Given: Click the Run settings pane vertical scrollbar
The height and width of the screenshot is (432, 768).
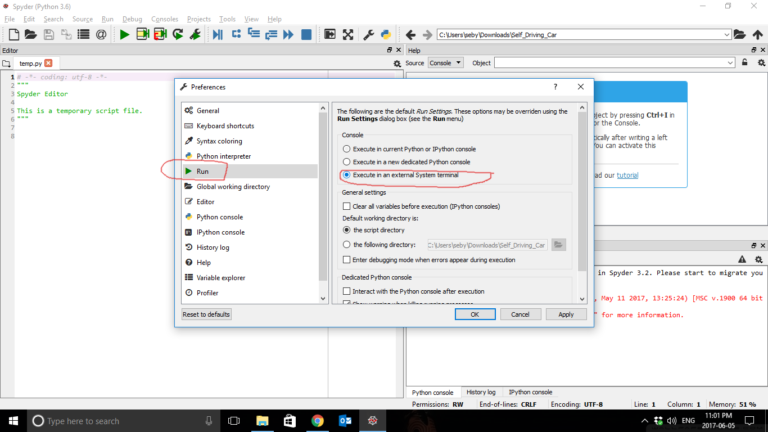Looking at the screenshot, I should tap(582, 192).
